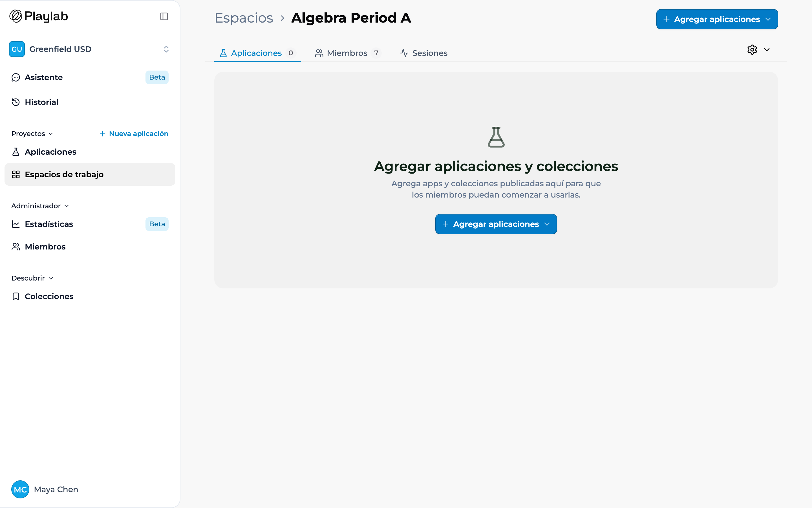Click center Agregar aplicaciones button
The width and height of the screenshot is (812, 508).
[x=496, y=224]
